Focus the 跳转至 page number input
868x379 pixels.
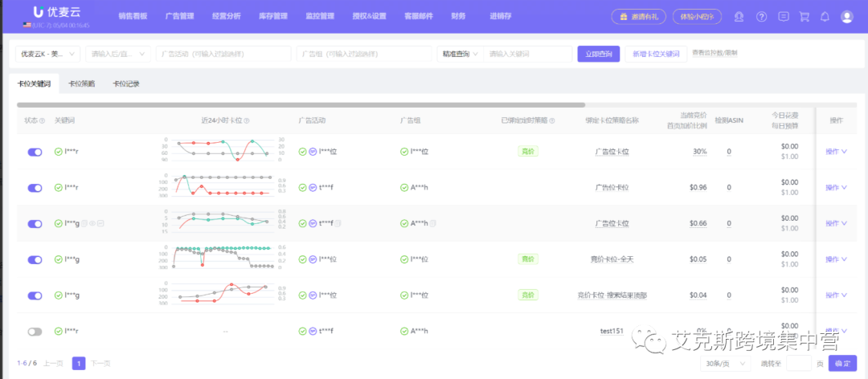[799, 364]
